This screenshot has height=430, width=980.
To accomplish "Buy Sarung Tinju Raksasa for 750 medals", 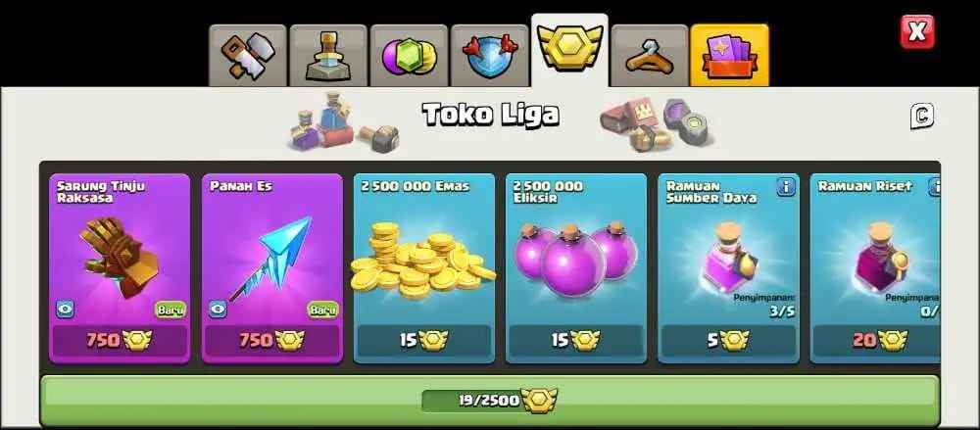I will (120, 340).
